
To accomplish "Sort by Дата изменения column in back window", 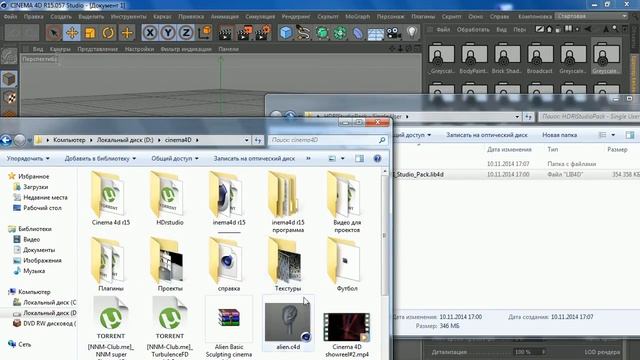I will tap(509, 149).
